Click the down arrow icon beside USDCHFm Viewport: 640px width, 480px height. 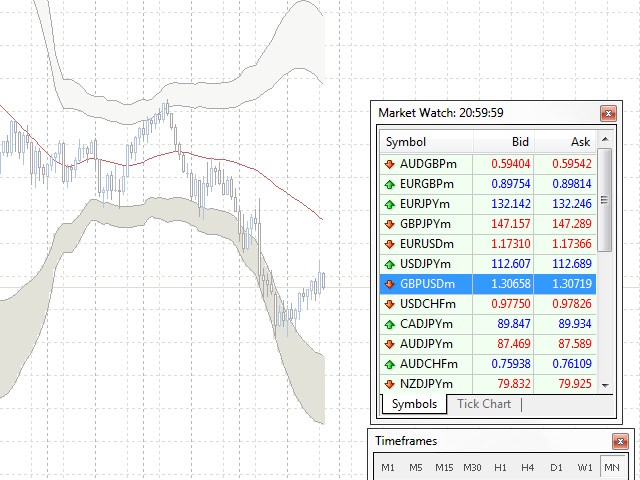(389, 304)
